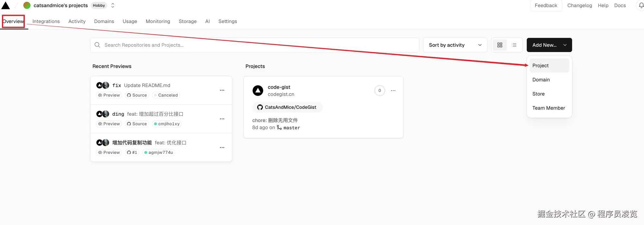Open the chore: 删除无用文件 commit
The width and height of the screenshot is (644, 225).
click(275, 120)
